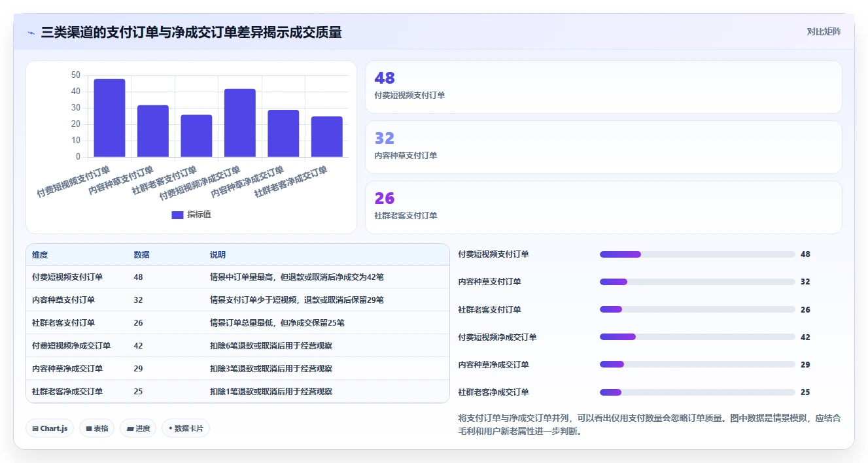Screen dimensions: 868x463
Task: Click the 说明 column header
Action: pyautogui.click(x=218, y=254)
